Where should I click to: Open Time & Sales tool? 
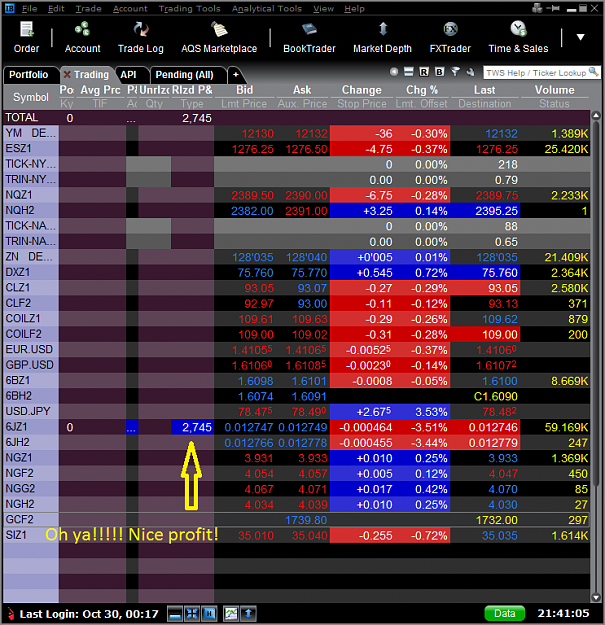[x=518, y=37]
